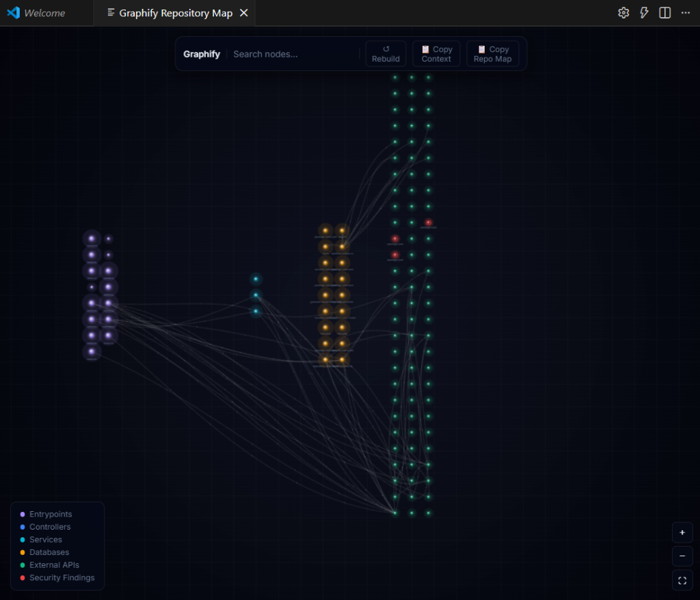
Task: Click the Controllers blue legend dot
Action: point(23,527)
